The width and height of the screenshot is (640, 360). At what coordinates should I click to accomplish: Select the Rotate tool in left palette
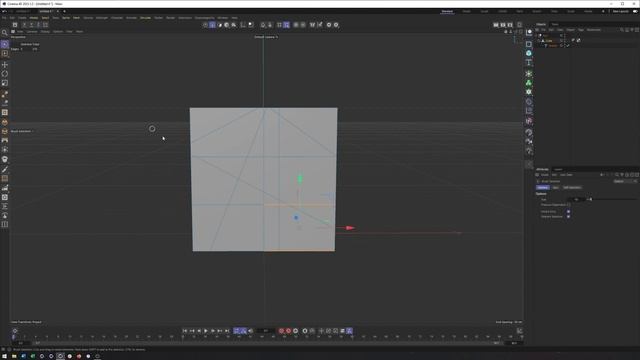coord(5,74)
